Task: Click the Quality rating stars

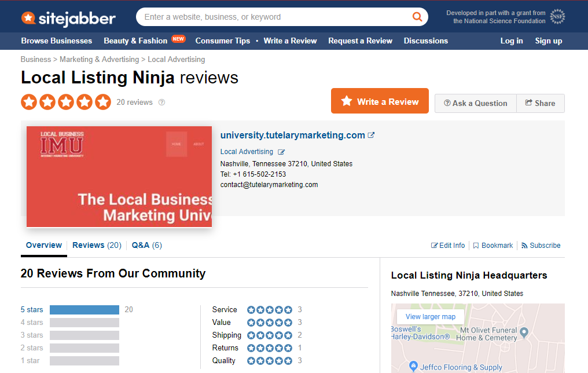Action: pyautogui.click(x=270, y=361)
